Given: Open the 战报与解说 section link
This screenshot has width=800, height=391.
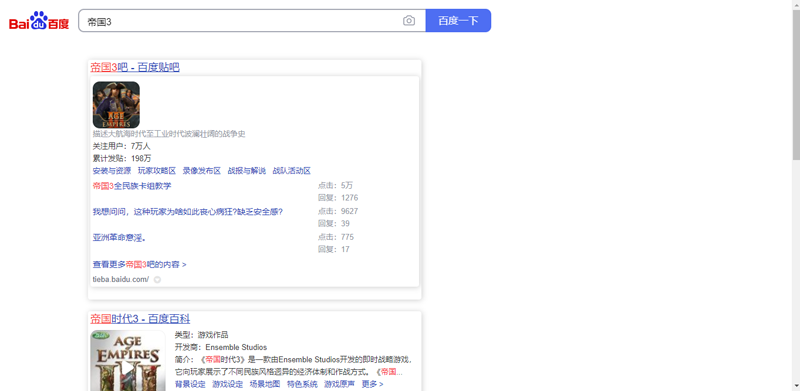Looking at the screenshot, I should (x=246, y=171).
